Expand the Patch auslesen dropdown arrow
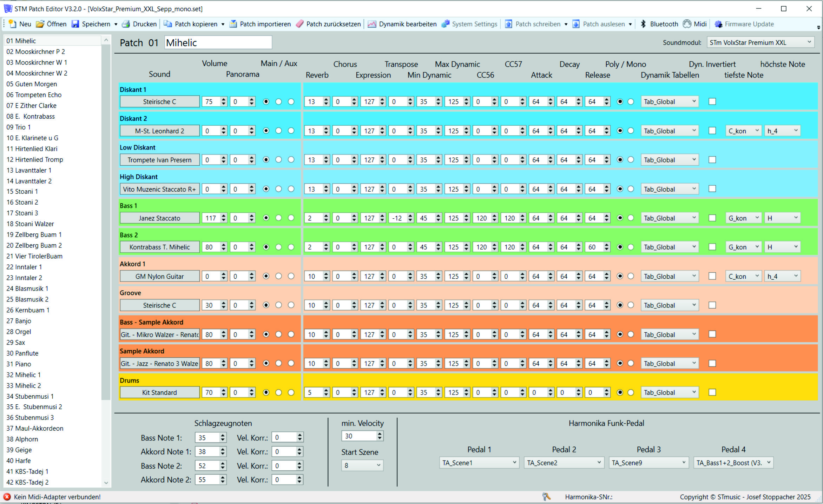Screen dimensions: 823x504 click(x=630, y=24)
